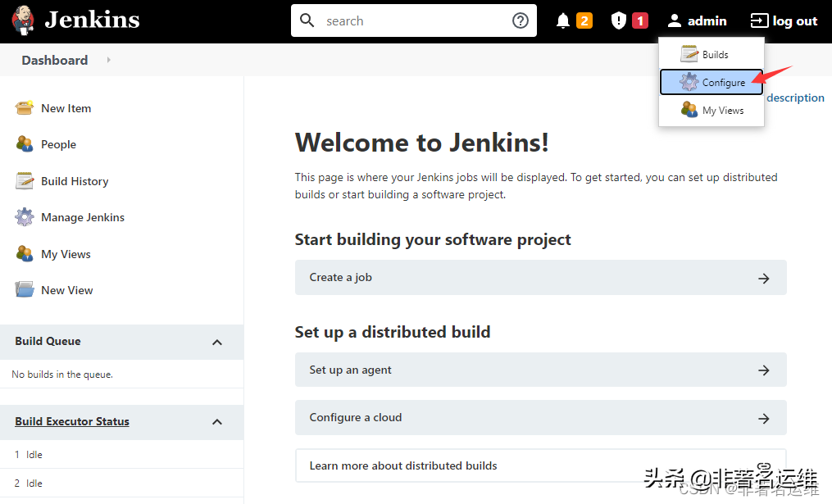Click the Dashboard breadcrumb link
832x504 pixels.
pyautogui.click(x=54, y=60)
